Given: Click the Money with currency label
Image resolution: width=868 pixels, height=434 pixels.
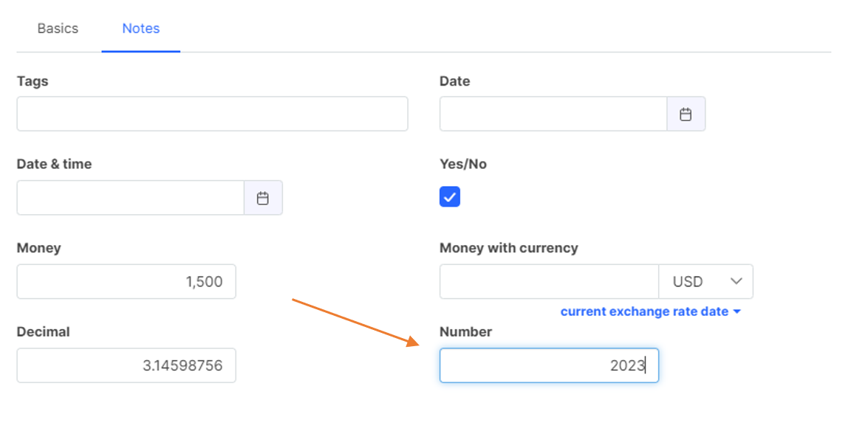Looking at the screenshot, I should 509,248.
